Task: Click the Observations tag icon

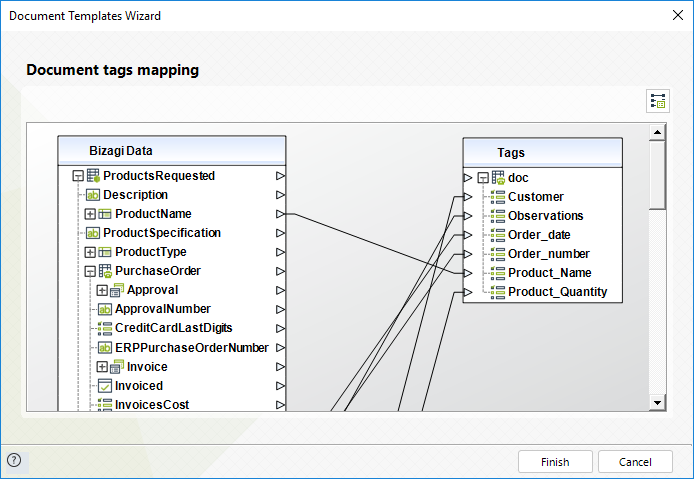Action: coord(497,216)
